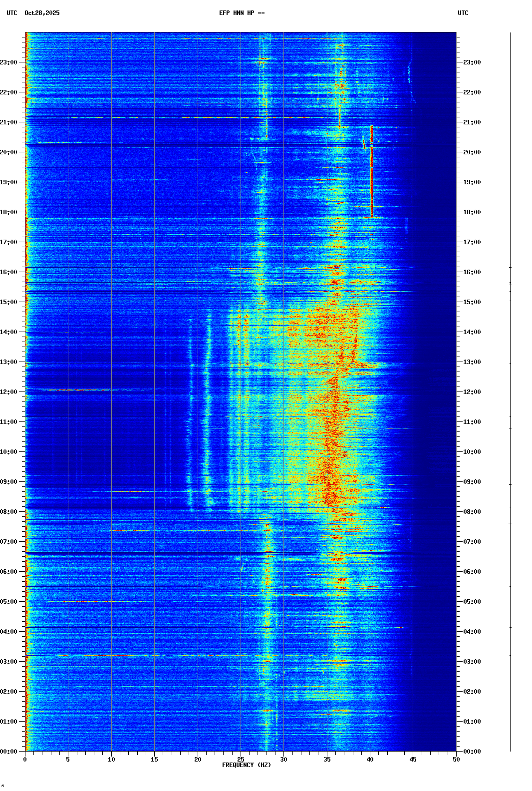Select the 23:00 label on left time axis
The width and height of the screenshot is (532, 791).
coord(9,62)
